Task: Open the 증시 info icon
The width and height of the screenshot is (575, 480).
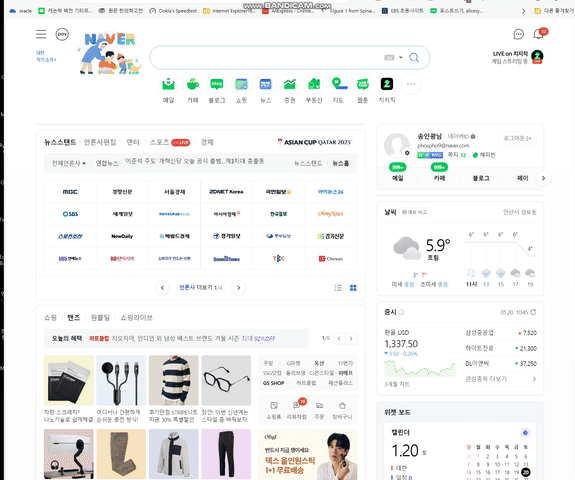Action: [x=401, y=312]
